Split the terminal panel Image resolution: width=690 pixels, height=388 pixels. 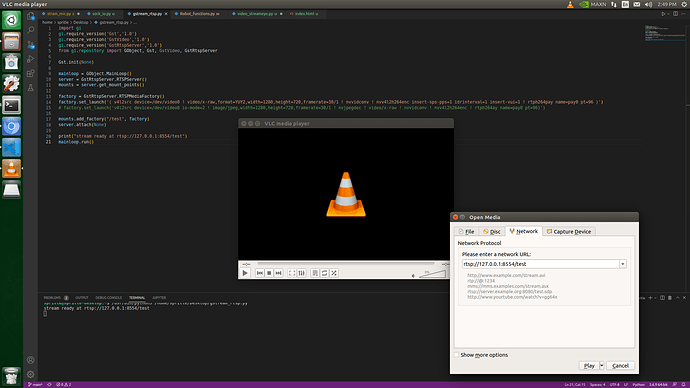[x=662, y=298]
